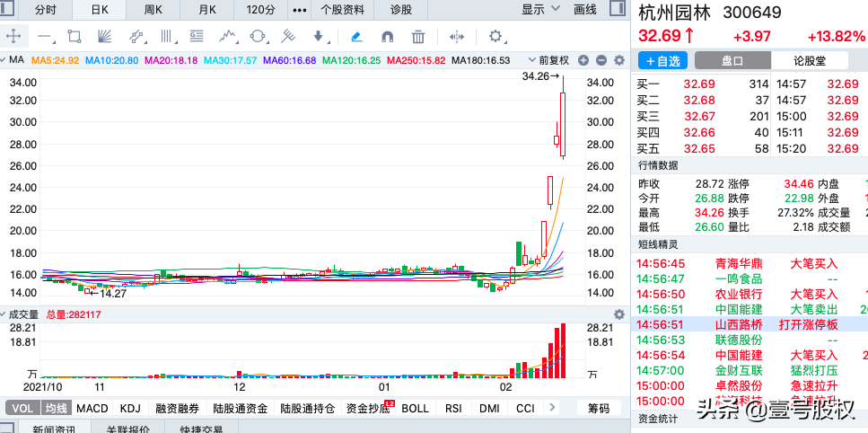
Task: Open the 前复权 adjustment dropdown
Action: [548, 60]
